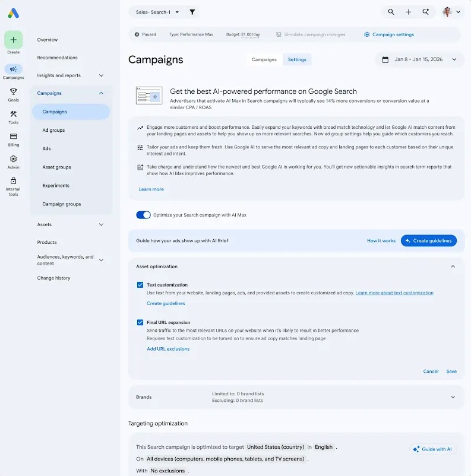The height and width of the screenshot is (476, 471).
Task: Click Learn more link
Action: pyautogui.click(x=151, y=189)
